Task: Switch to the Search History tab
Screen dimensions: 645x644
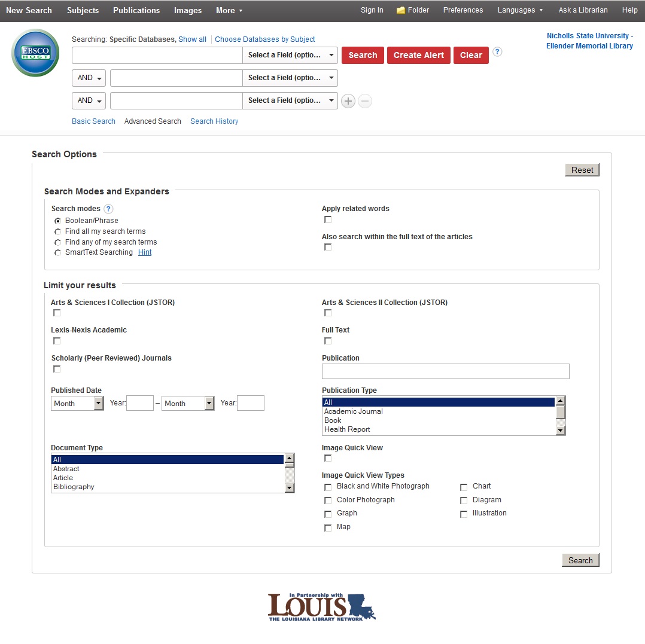Action: coord(214,121)
